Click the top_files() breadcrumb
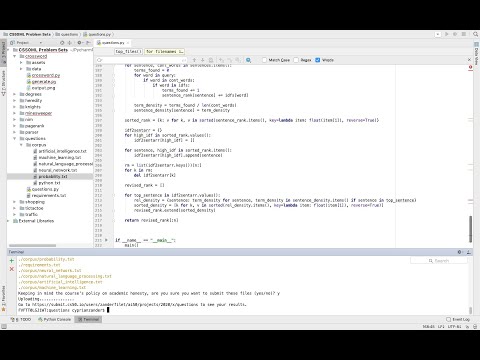 [129, 52]
